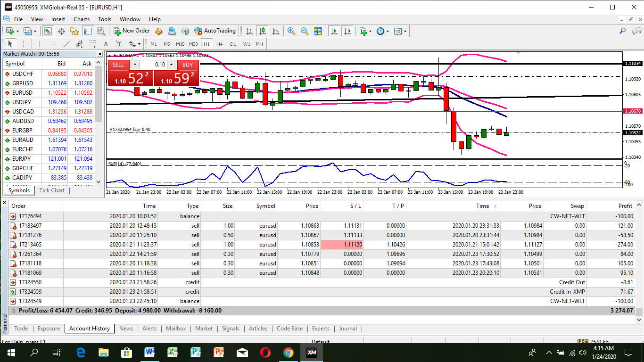This screenshot has height=362, width=644.
Task: Draw a vertical line tool
Action: point(40,44)
